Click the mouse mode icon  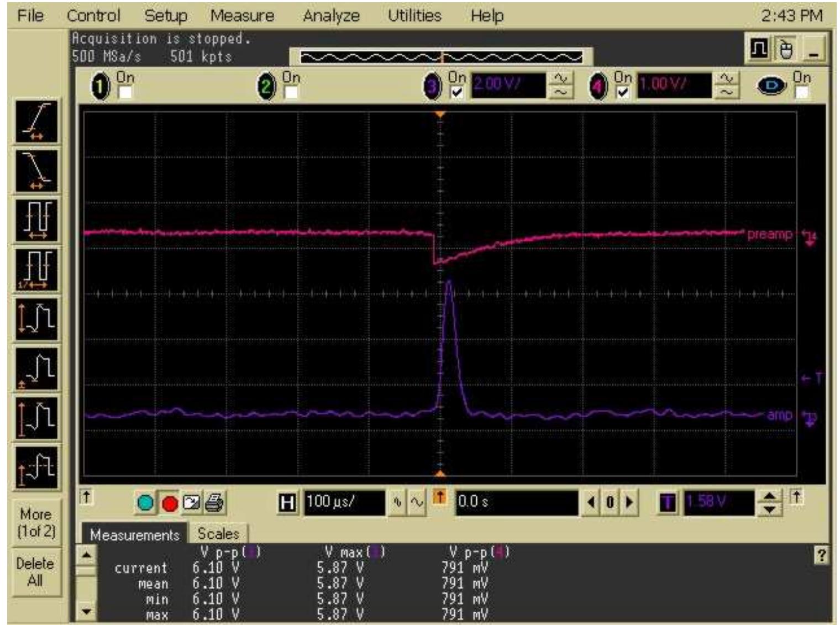785,49
